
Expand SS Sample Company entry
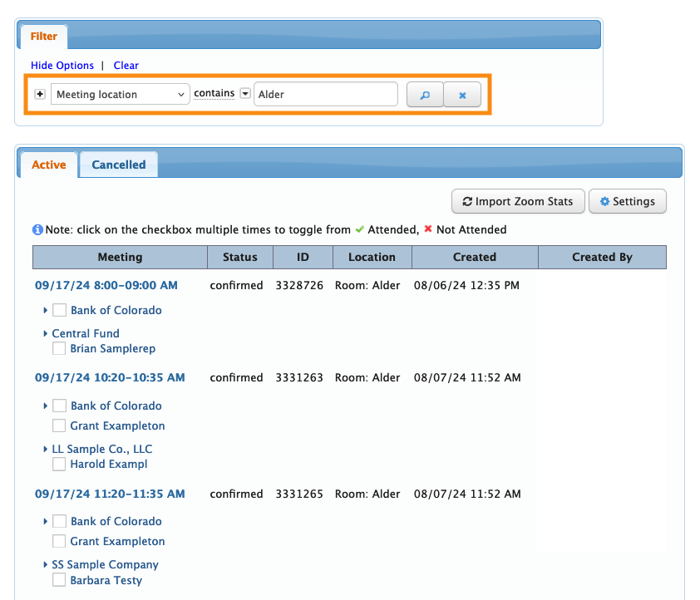[x=46, y=564]
